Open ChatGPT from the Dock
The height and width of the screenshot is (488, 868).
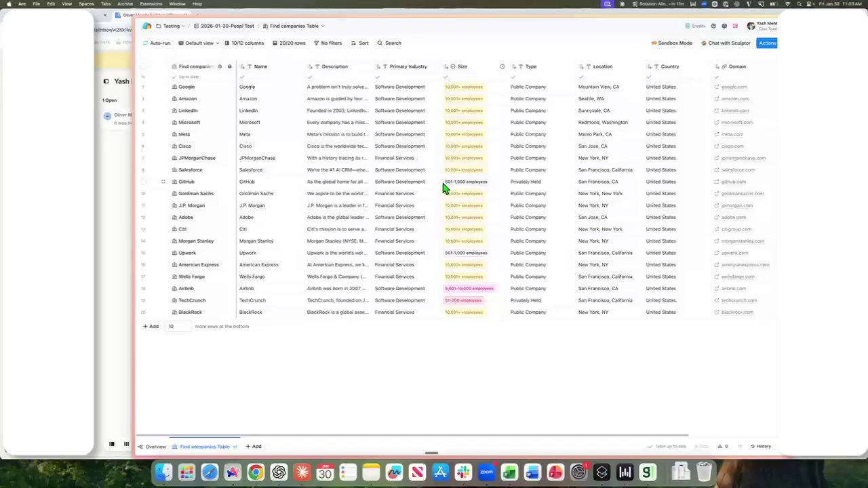click(x=279, y=472)
